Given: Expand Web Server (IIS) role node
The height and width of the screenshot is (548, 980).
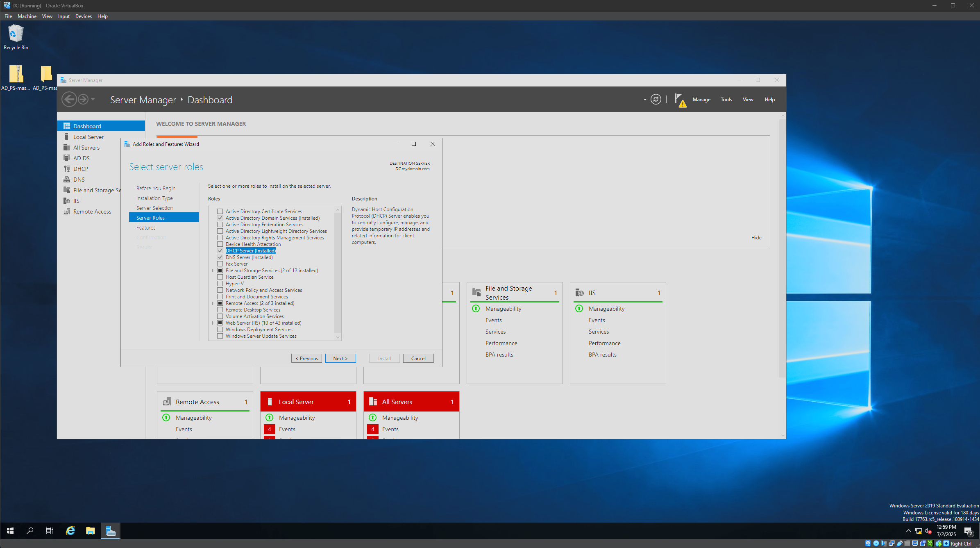Looking at the screenshot, I should 213,323.
